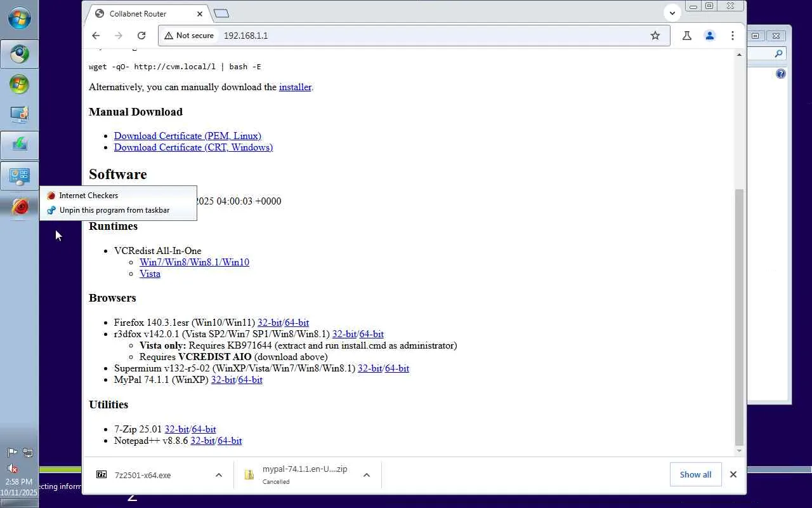
Task: Download Firefox 140.3.1esr 64-bit
Action: point(297,323)
